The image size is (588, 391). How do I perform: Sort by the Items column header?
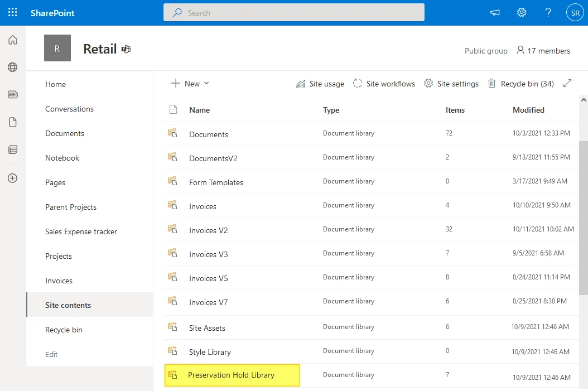455,110
